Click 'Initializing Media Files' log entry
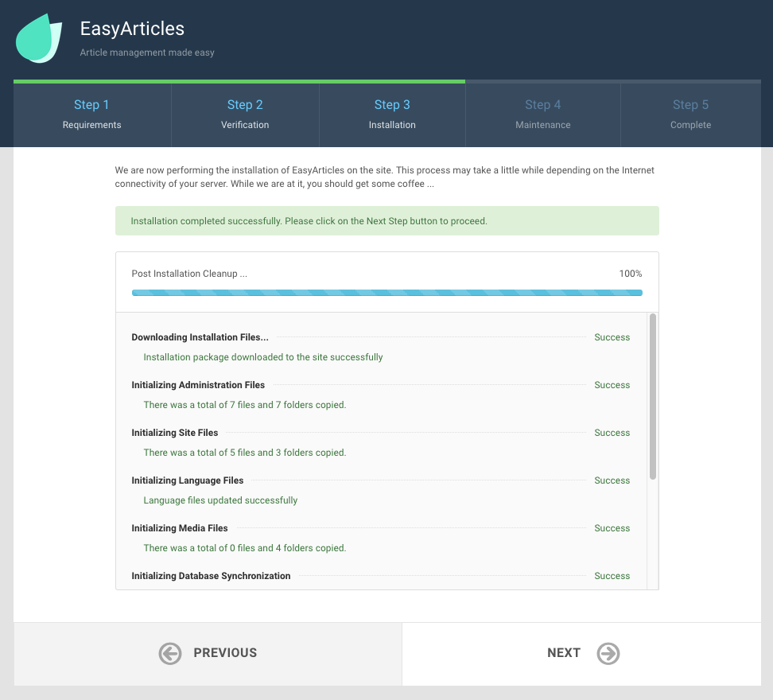Viewport: 773px width, 700px height. [180, 528]
